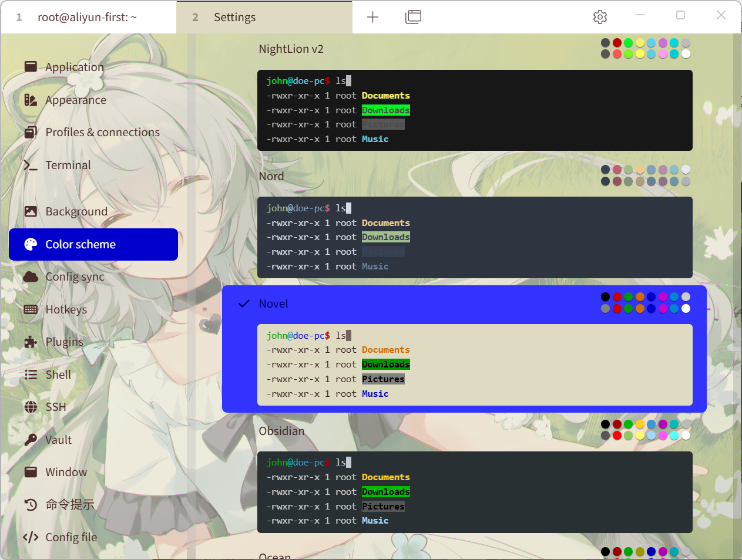Open the Plugins section
The height and width of the screenshot is (560, 742).
click(x=93, y=342)
